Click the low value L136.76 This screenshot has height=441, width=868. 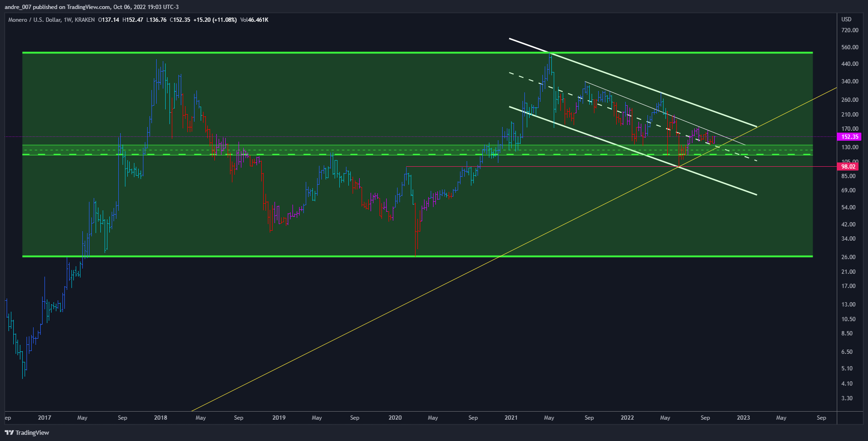(157, 20)
